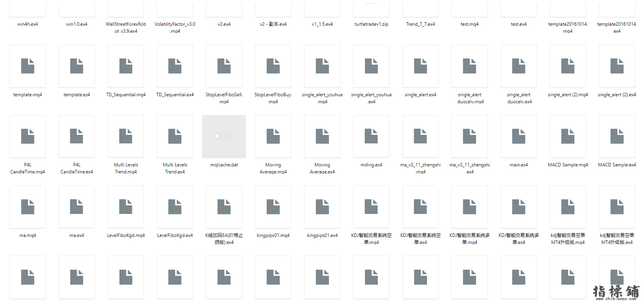Image resolution: width=644 pixels, height=302 pixels.
Task: Open the kingpips01.ex4 file icon
Action: 322,207
